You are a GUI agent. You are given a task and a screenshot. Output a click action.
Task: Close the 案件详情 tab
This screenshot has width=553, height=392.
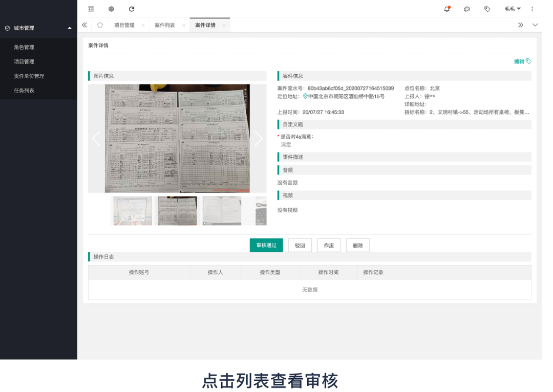click(224, 26)
